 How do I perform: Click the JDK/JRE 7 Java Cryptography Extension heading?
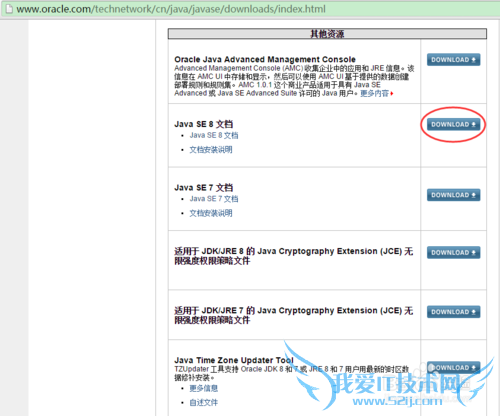[x=294, y=315]
